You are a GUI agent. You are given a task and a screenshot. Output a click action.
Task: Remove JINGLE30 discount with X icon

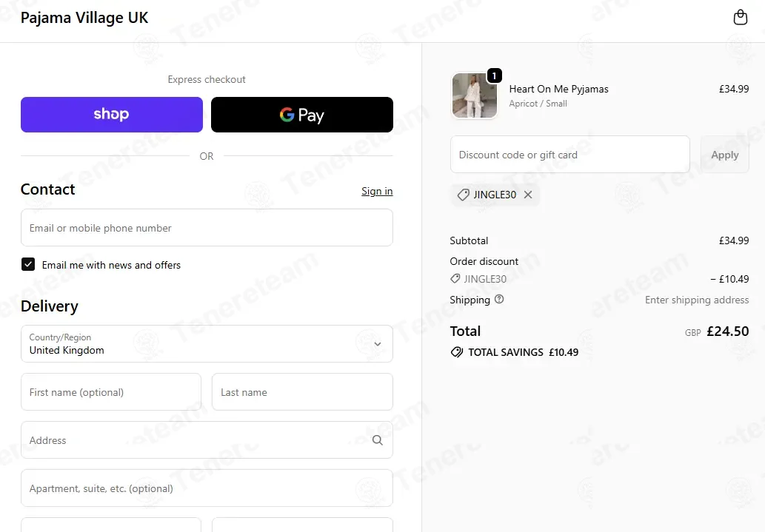pos(528,195)
